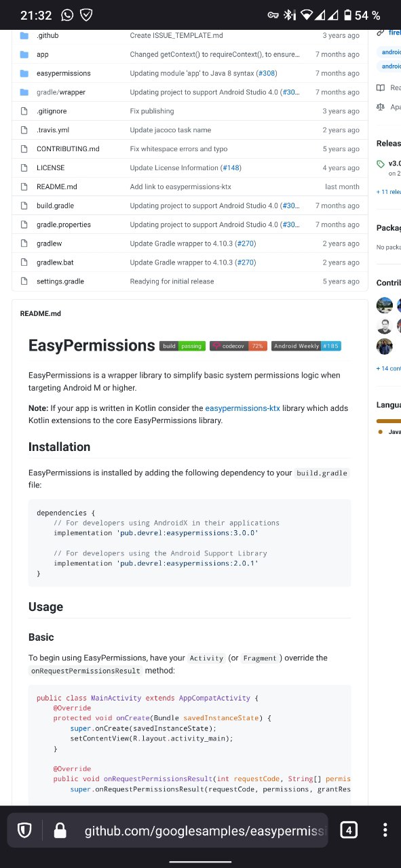Click the folder icon beside easypermissions

(24, 73)
